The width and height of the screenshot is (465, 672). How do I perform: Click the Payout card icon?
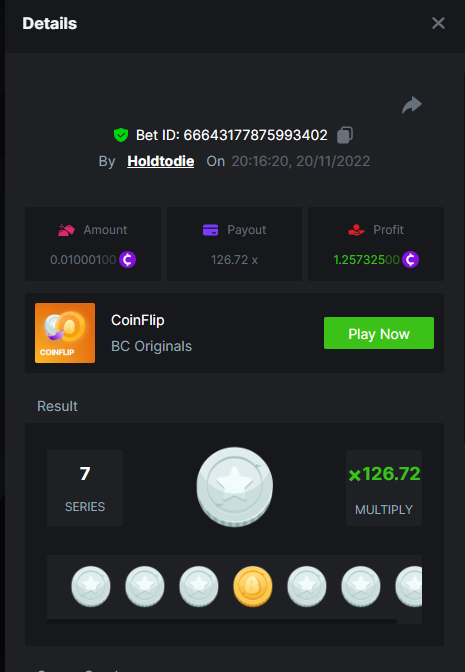pos(210,230)
